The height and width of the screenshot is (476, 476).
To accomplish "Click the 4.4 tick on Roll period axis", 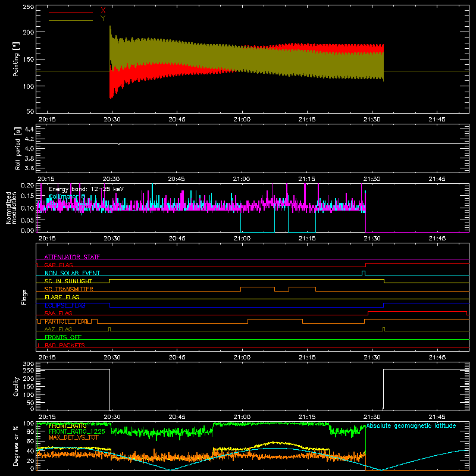I will coord(29,129).
